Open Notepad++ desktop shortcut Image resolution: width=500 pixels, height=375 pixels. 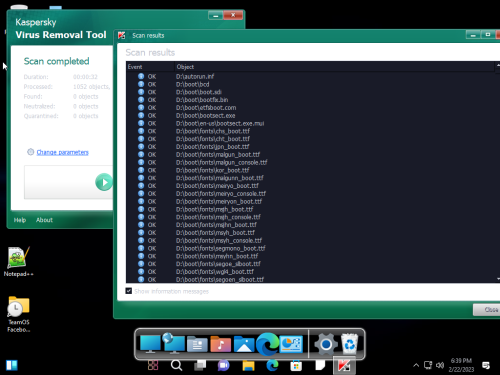[18, 262]
